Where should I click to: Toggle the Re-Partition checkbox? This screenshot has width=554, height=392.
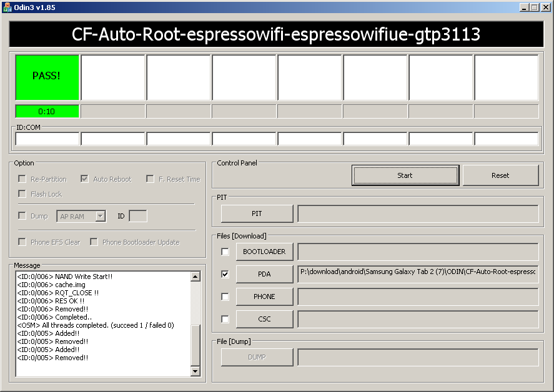(x=22, y=179)
